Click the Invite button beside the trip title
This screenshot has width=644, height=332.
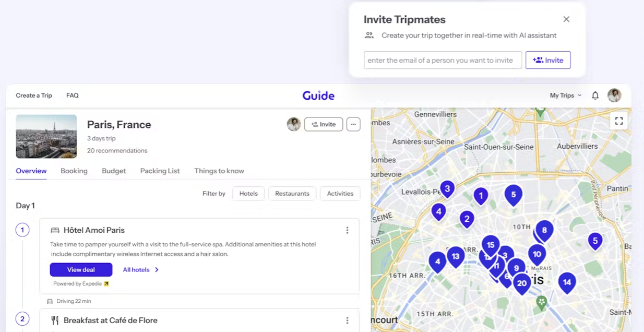tap(324, 124)
